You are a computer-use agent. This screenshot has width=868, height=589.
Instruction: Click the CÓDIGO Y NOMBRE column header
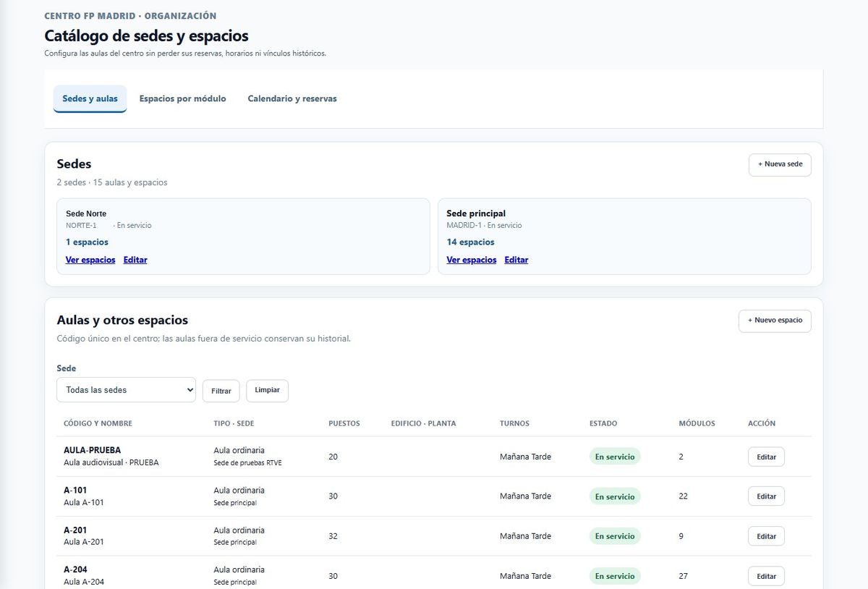pyautogui.click(x=98, y=423)
